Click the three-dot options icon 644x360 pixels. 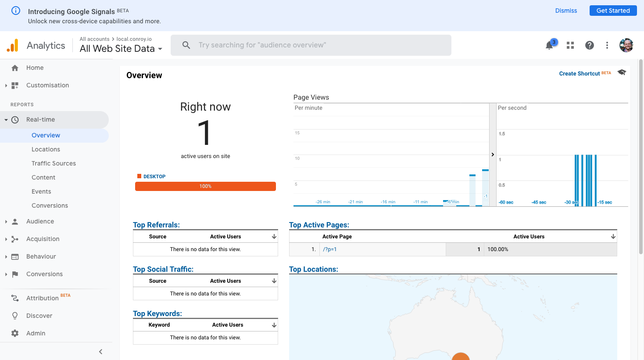click(607, 45)
